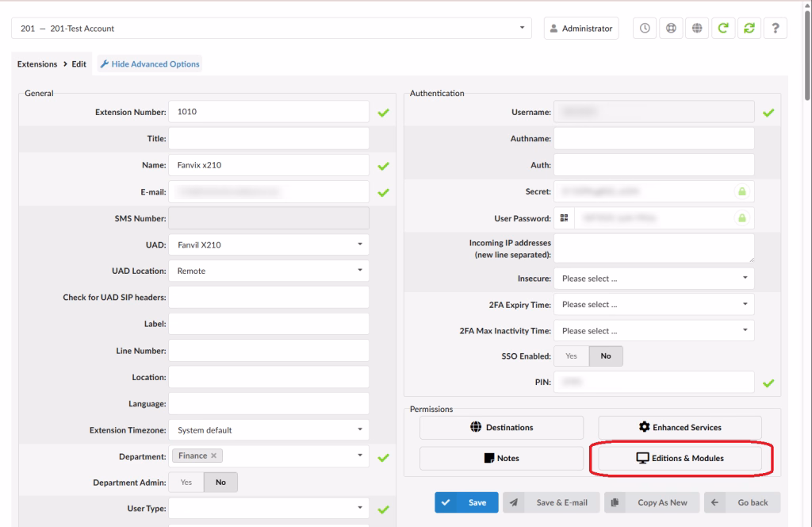The image size is (812, 527).
Task: Click the Auth input field
Action: pos(654,165)
